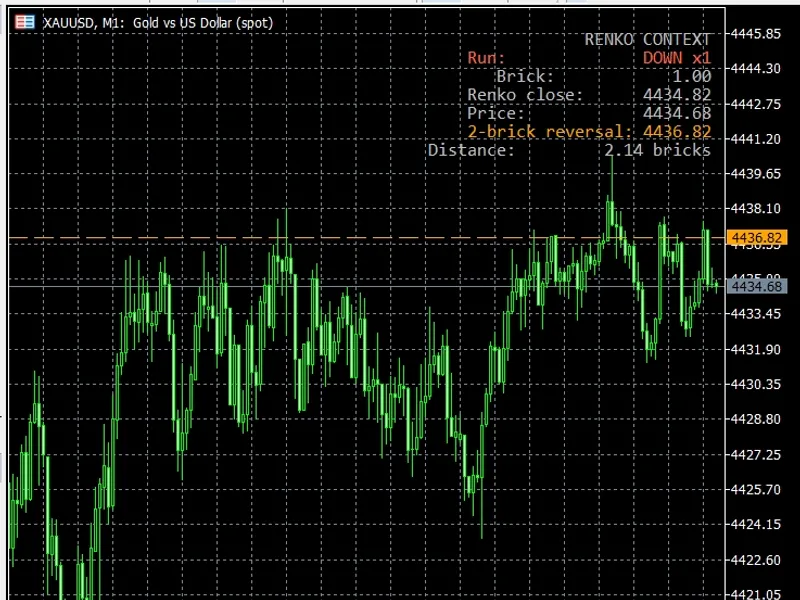Viewport: 800px width, 600px height.
Task: Click the 4421.05 price scale label
Action: click(756, 594)
